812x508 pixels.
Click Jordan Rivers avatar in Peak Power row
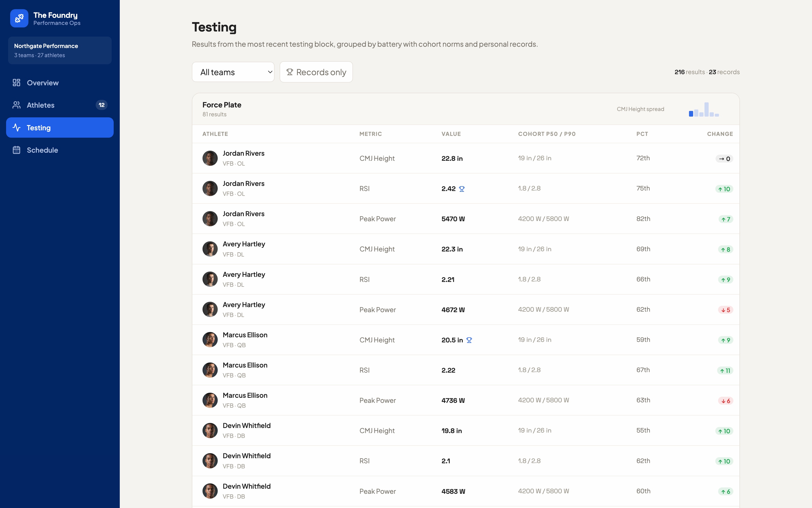(210, 219)
